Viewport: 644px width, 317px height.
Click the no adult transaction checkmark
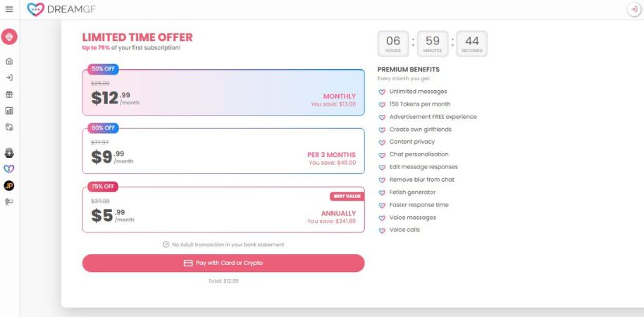(166, 244)
